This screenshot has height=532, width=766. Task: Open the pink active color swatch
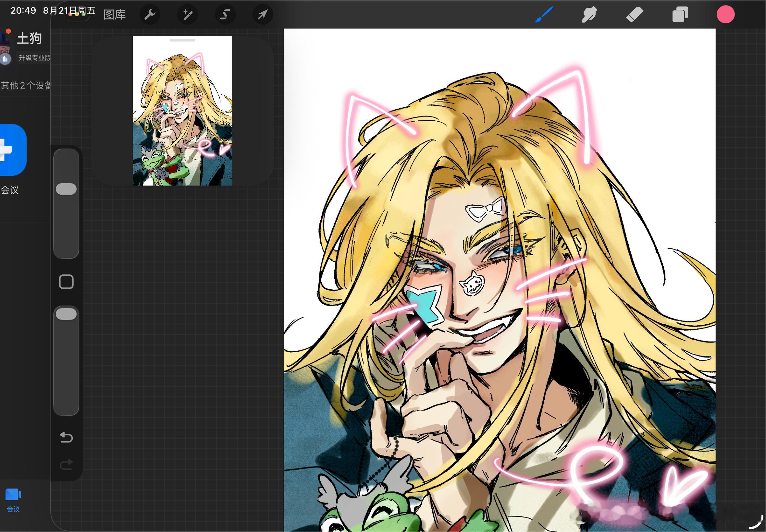pyautogui.click(x=726, y=15)
